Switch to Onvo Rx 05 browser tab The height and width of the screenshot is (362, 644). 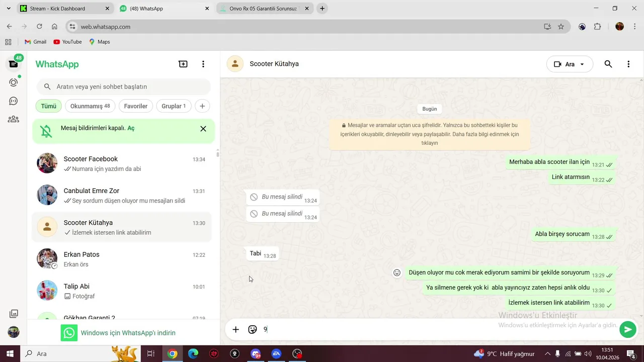(x=263, y=9)
